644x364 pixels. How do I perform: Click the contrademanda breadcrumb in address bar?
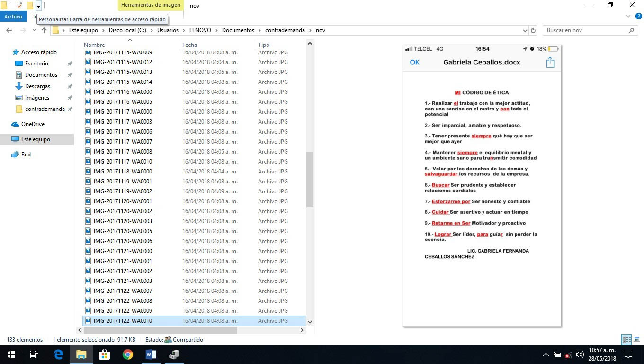[x=285, y=30]
